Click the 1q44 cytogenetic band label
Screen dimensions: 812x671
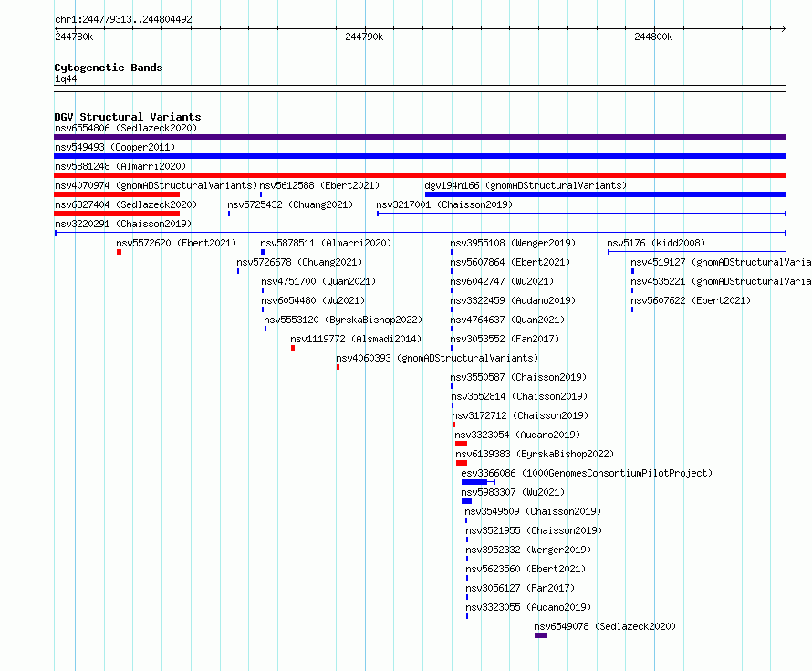[x=66, y=79]
